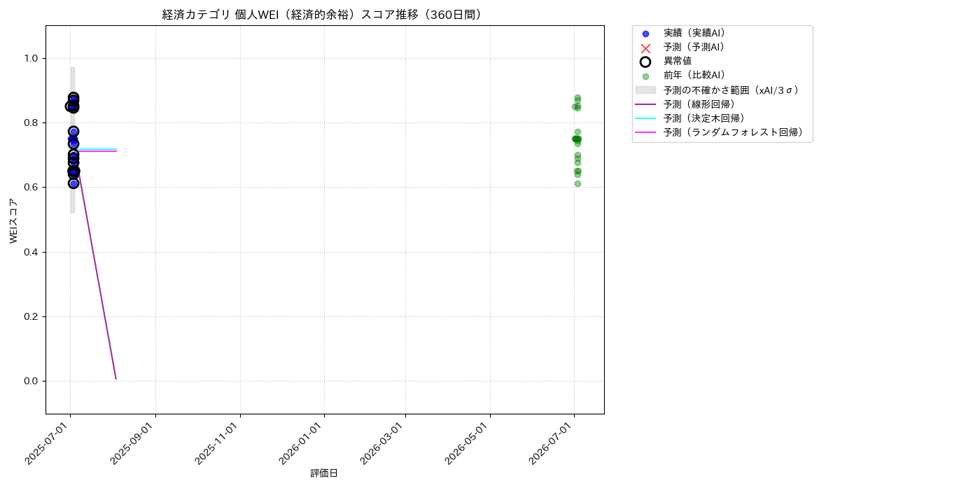The height and width of the screenshot is (490, 980).
Task: Click the x-axis label 評価日
Action: coord(324,474)
